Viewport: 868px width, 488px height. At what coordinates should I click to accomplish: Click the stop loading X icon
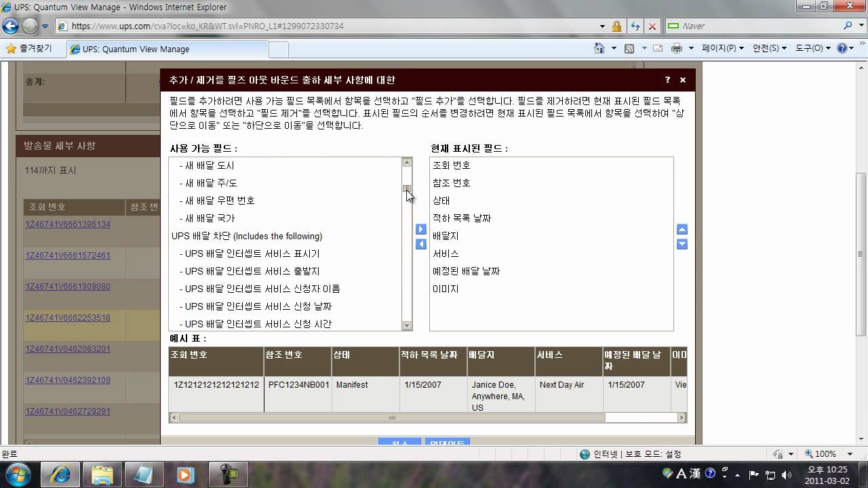652,26
